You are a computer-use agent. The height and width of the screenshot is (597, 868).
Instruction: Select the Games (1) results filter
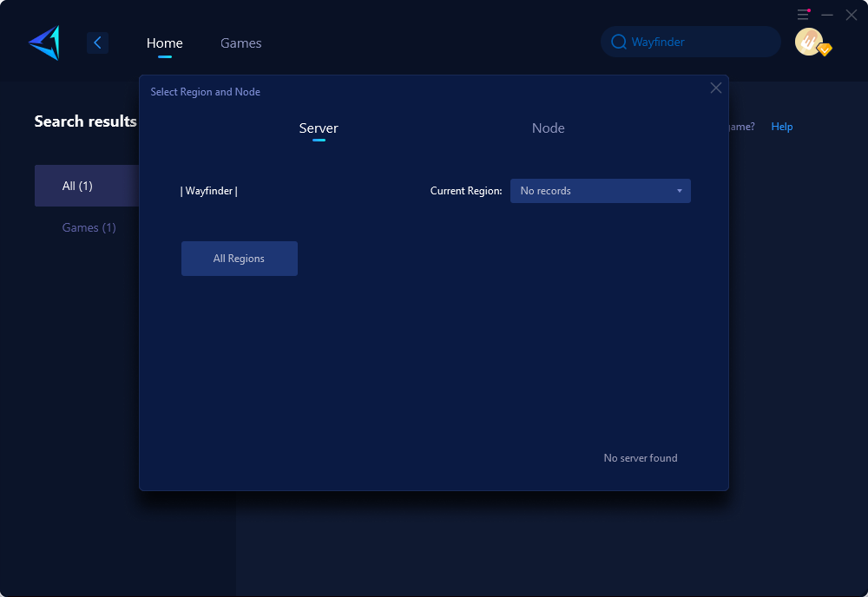89,227
